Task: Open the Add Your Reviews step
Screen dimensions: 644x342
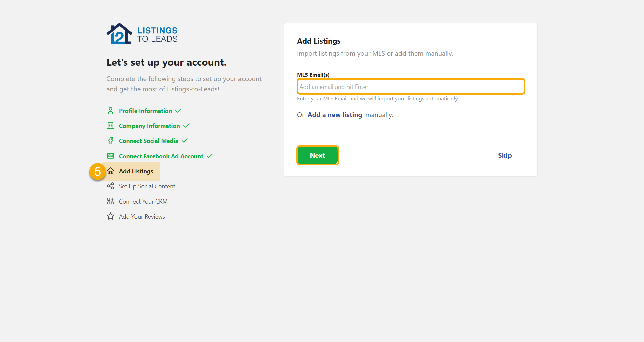Action: click(x=142, y=216)
